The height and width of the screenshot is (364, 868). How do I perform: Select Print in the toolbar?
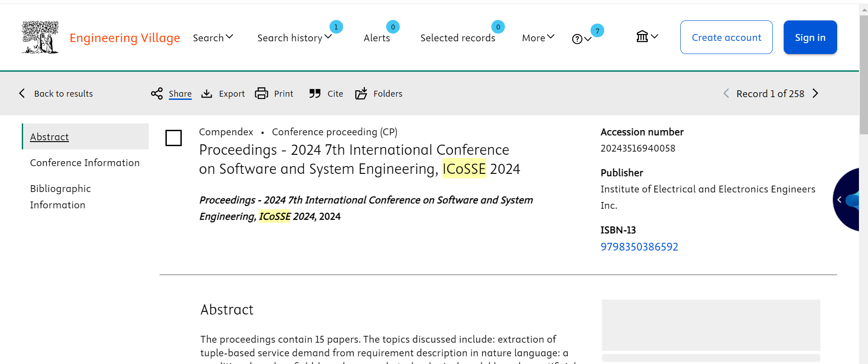tap(283, 93)
